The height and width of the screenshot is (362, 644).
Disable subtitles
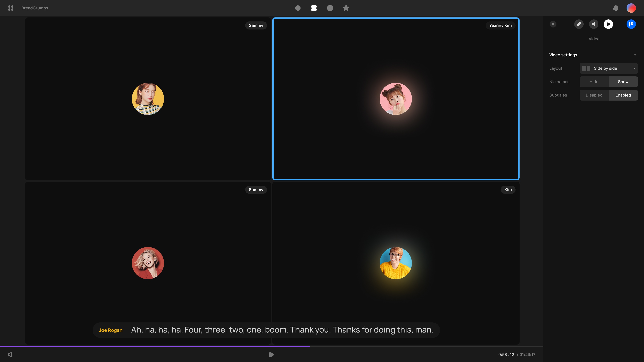594,95
